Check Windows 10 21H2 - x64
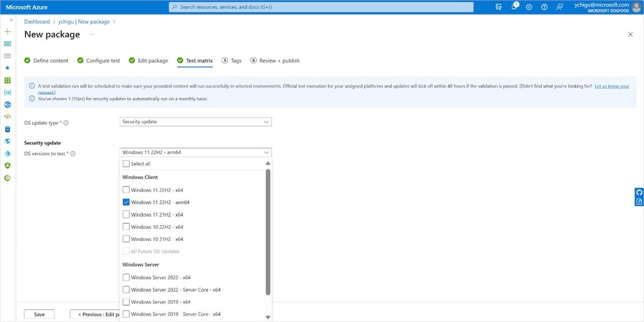The height and width of the screenshot is (322, 644). pos(126,239)
